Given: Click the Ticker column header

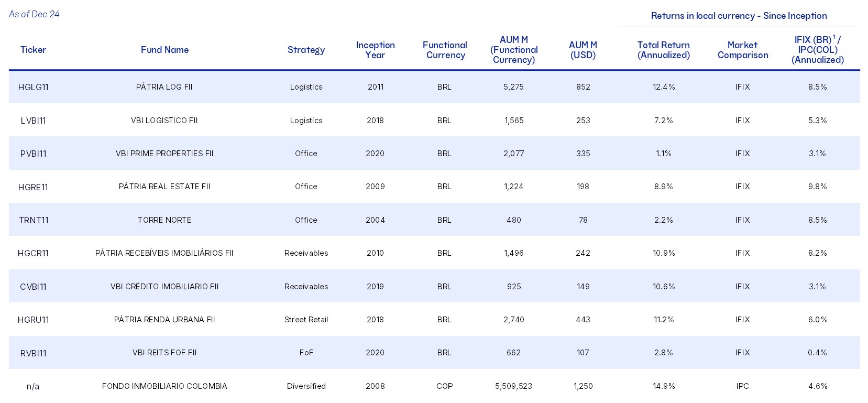Looking at the screenshot, I should (x=33, y=50).
